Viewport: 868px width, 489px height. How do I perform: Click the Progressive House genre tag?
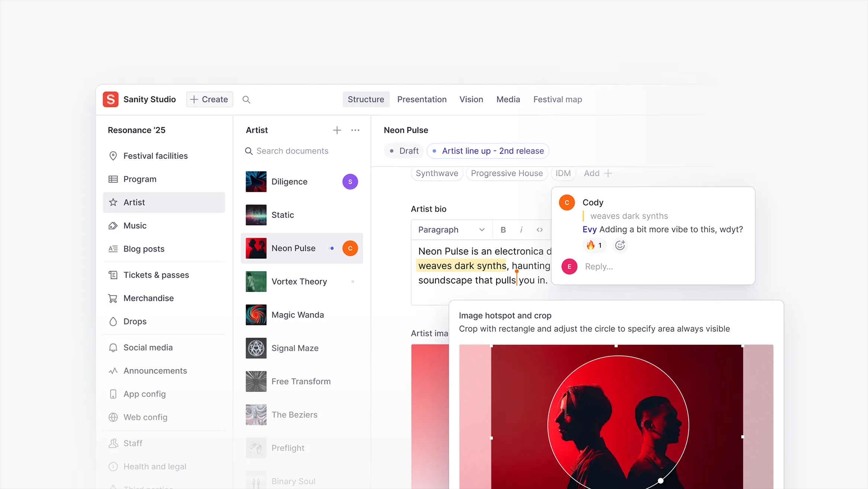(507, 173)
